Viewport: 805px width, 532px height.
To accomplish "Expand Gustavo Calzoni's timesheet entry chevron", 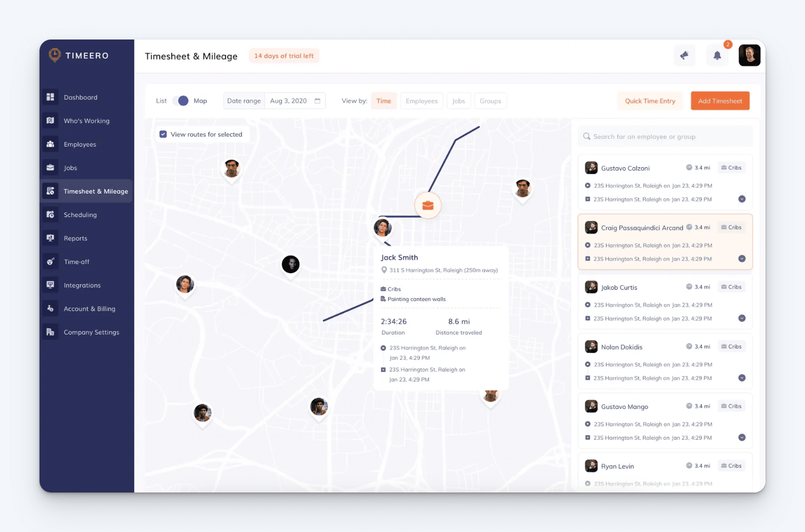I will (742, 199).
